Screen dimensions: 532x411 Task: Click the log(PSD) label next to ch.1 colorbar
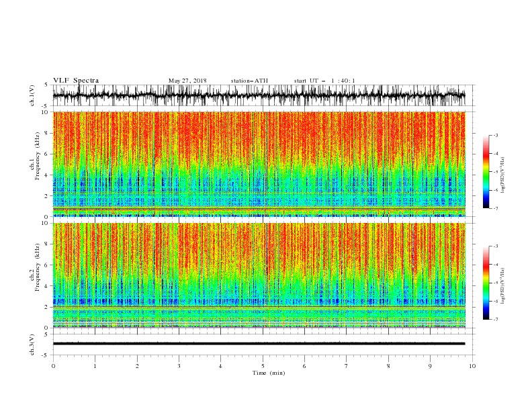coord(503,175)
